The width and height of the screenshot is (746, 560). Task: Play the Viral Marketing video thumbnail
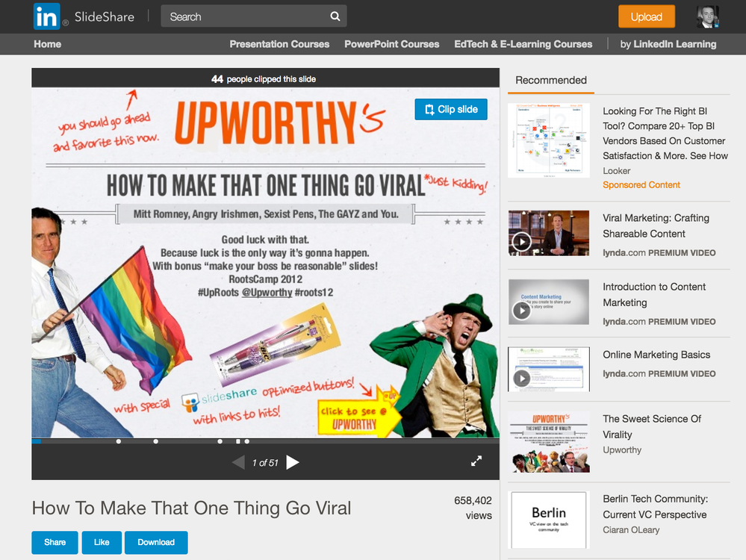tap(549, 233)
